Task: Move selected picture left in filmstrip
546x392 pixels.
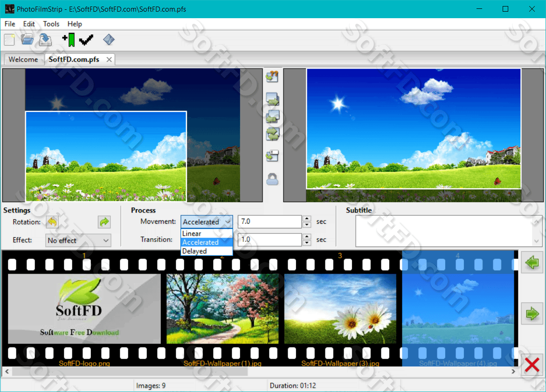Action: click(532, 262)
